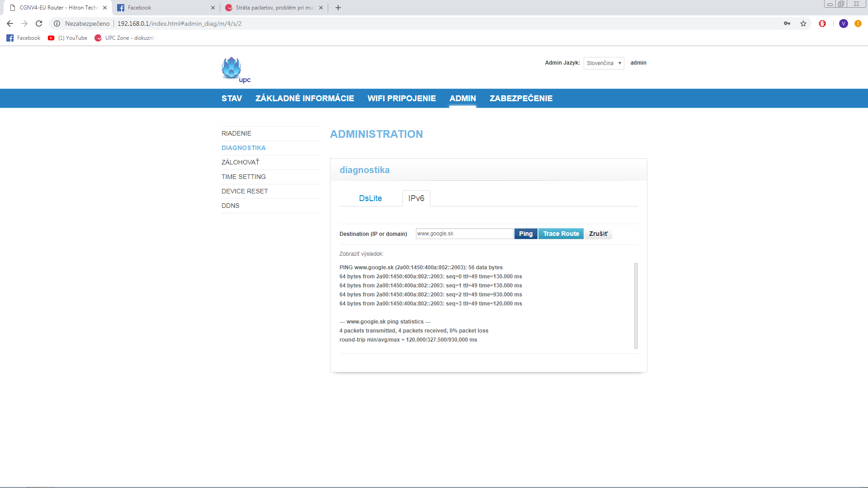This screenshot has width=868, height=488.
Task: Click the Zrušiť button
Action: (x=599, y=234)
